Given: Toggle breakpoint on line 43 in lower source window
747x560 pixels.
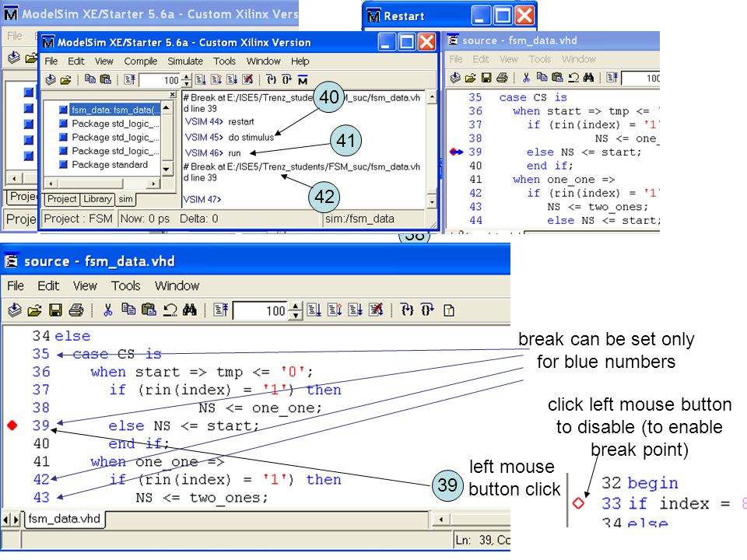Looking at the screenshot, I should coord(41,498).
